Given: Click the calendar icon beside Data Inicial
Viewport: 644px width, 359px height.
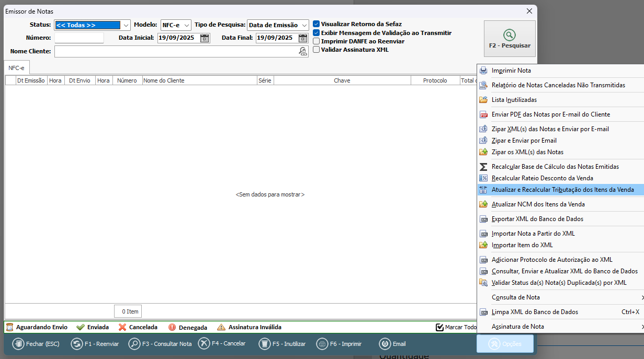Looking at the screenshot, I should coord(205,38).
